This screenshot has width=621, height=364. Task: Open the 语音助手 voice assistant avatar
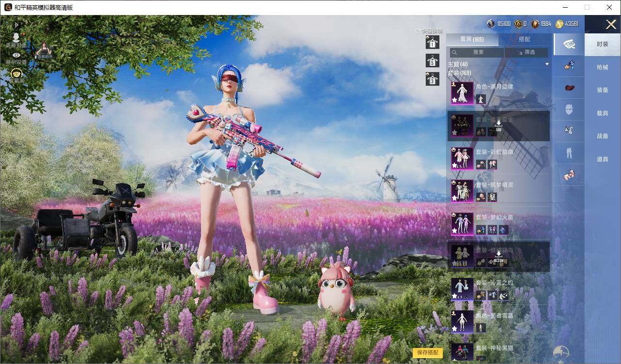44,50
